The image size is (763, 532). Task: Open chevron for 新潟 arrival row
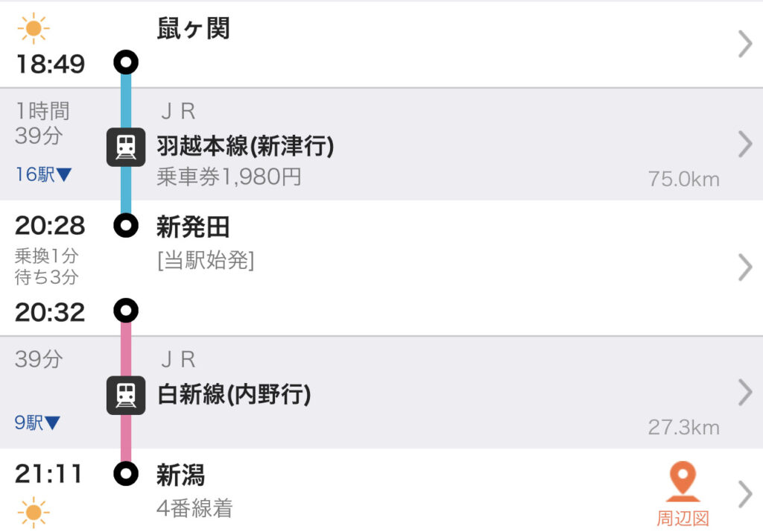click(x=744, y=493)
